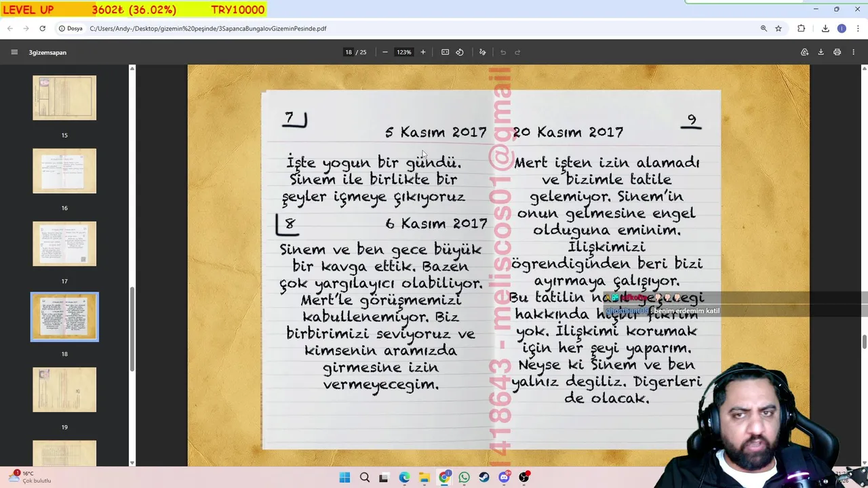This screenshot has height=488, width=868.
Task: Open File Explorer from taskbar
Action: tap(424, 477)
